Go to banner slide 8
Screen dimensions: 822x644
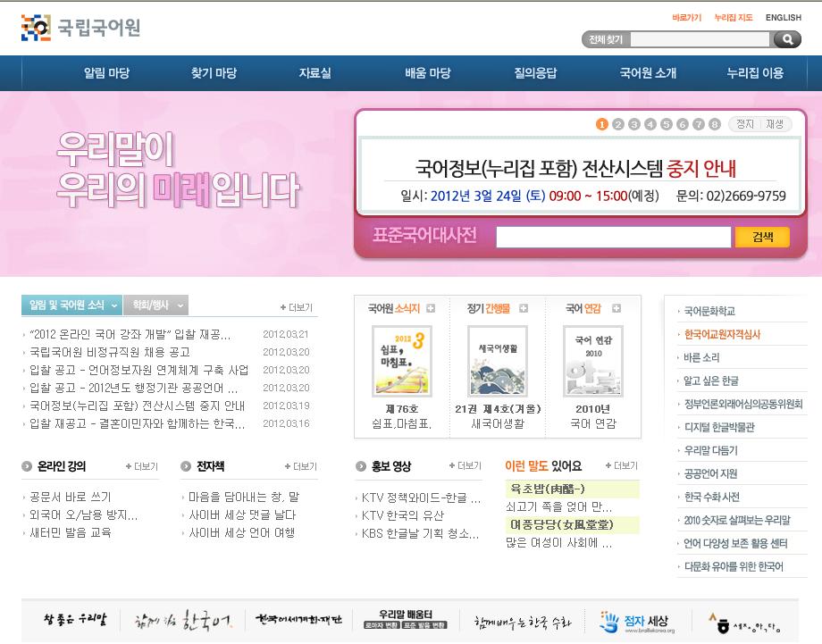715,124
